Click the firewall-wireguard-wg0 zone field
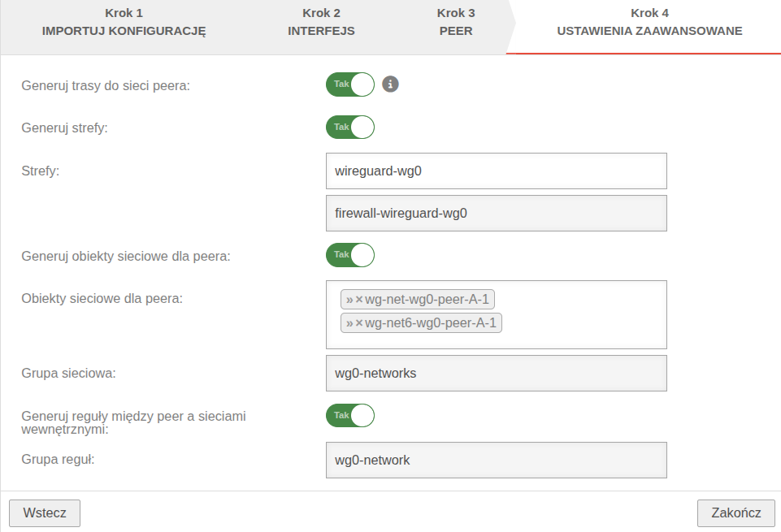Screen dimensions: 781x532 496,213
